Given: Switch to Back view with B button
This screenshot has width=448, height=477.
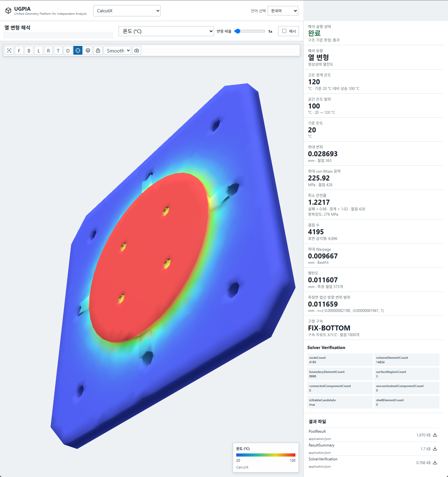Looking at the screenshot, I should (x=29, y=50).
